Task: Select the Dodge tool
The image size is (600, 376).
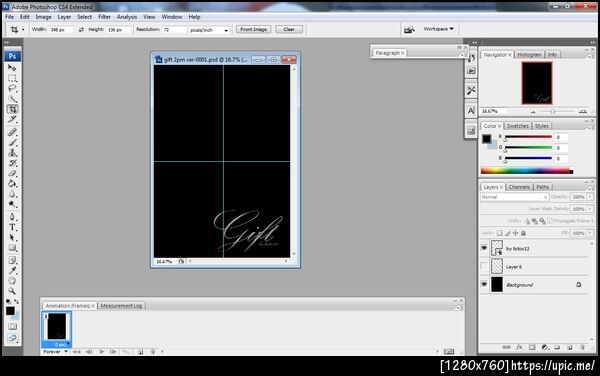Action: [x=12, y=205]
